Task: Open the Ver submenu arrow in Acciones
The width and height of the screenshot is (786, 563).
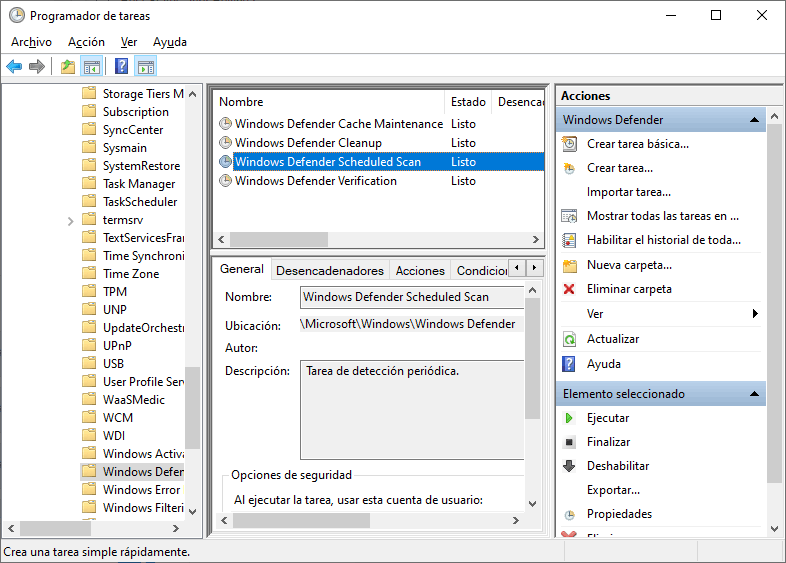Action: click(x=755, y=314)
